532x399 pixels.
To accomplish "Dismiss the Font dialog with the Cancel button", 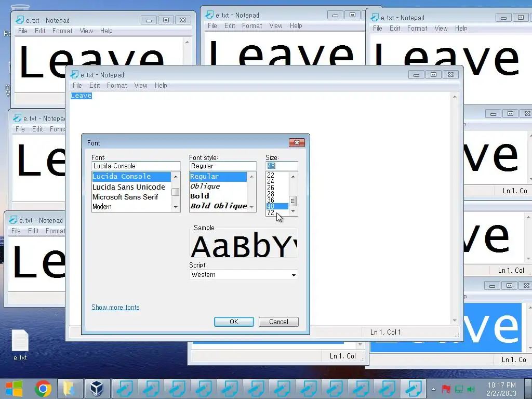I will (x=278, y=322).
